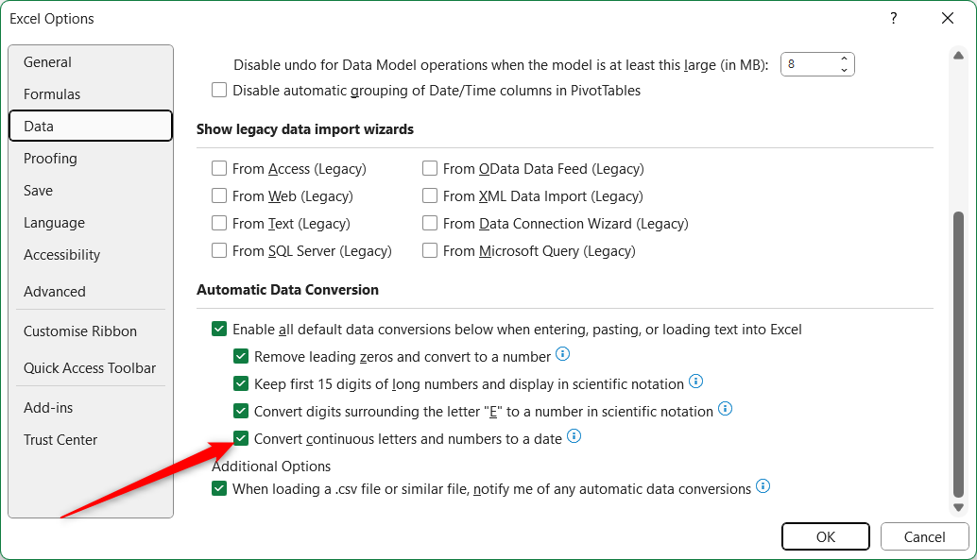977x560 pixels.
Task: Open the Formulas options category
Action: tap(52, 94)
